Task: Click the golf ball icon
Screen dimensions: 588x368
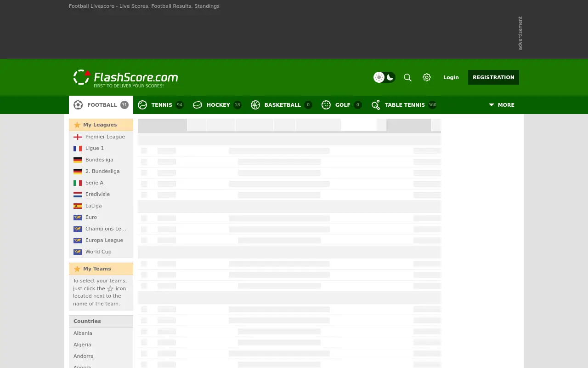Action: [x=326, y=105]
